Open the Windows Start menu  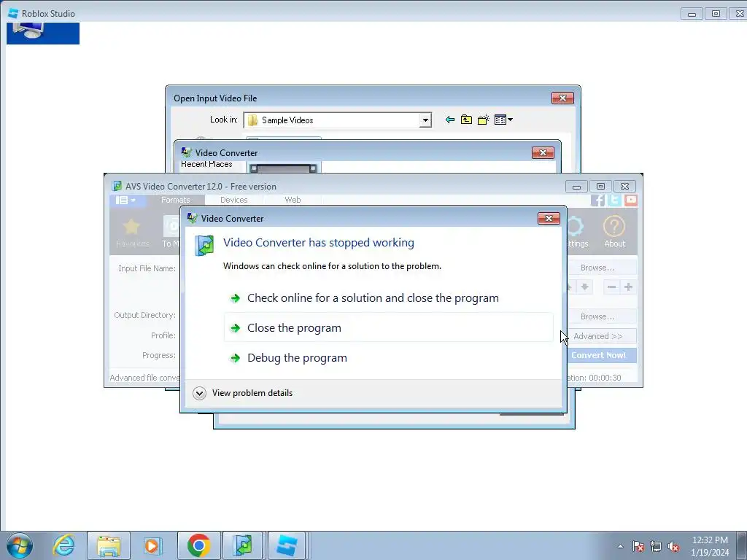point(20,545)
